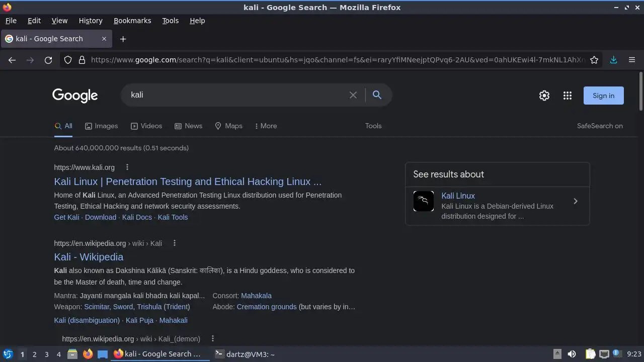Viewport: 644px width, 362px height.
Task: Click the Kali Linux dragon thumbnail
Action: 424,201
